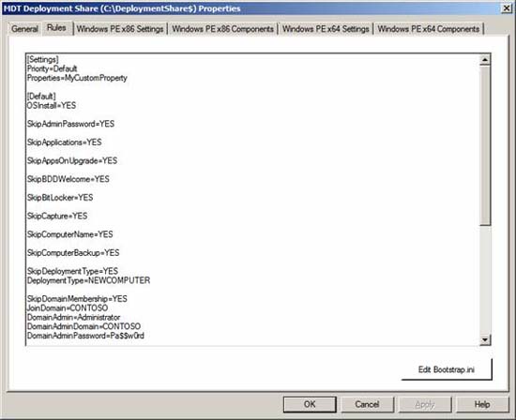Confirm changes with the OK button

(x=310, y=404)
